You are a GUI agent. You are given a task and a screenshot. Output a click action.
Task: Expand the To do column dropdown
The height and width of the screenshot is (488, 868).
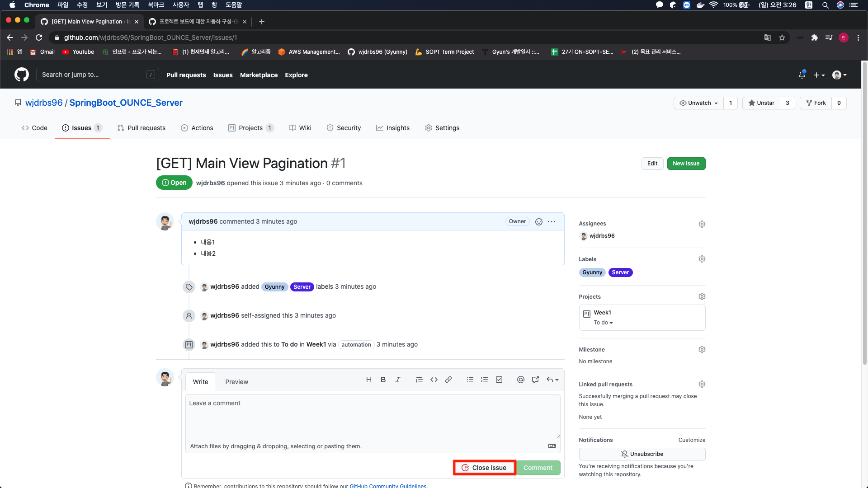604,323
